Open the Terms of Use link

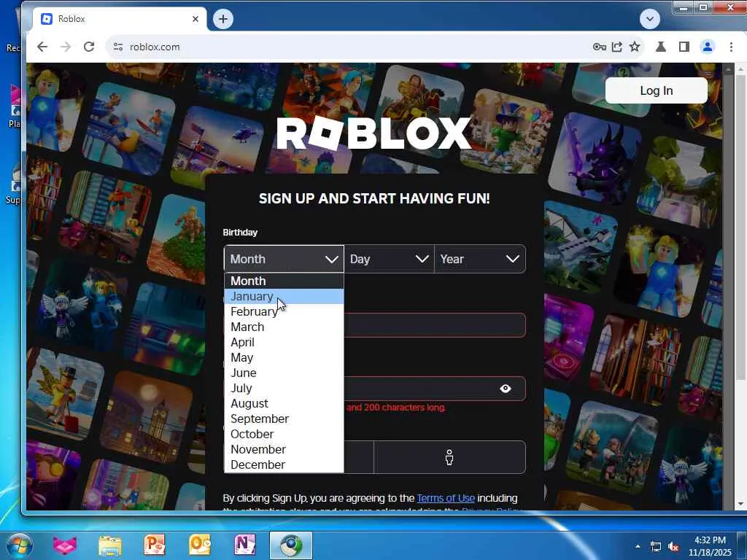point(446,498)
